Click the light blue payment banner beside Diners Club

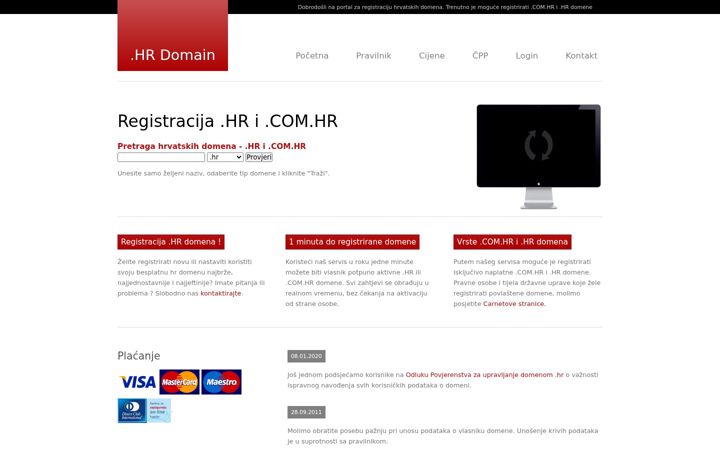pyautogui.click(x=159, y=411)
